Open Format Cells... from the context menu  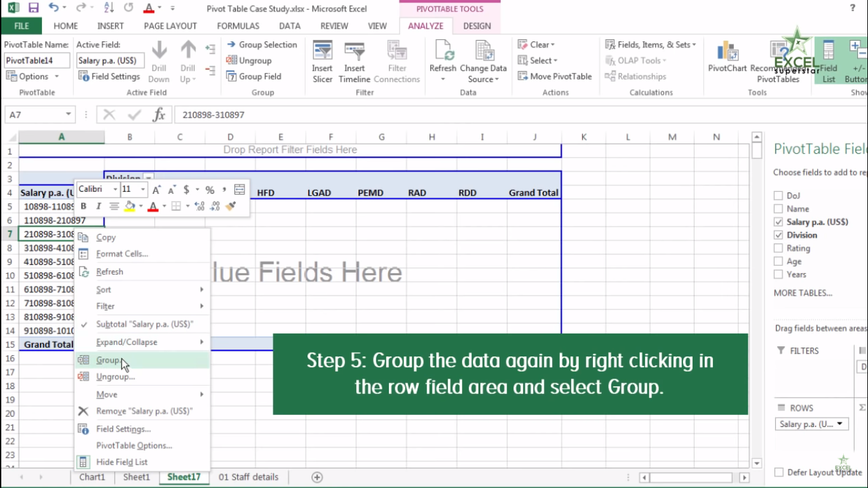click(142, 254)
